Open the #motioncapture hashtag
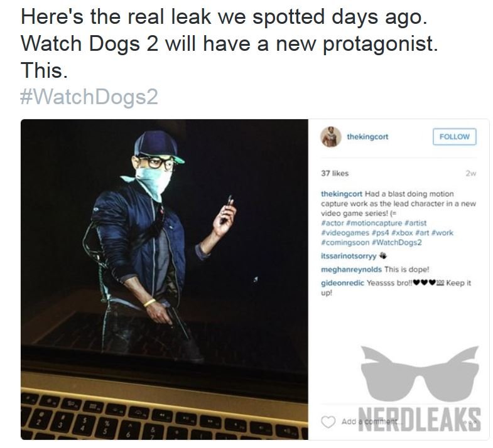The width and height of the screenshot is (493, 448). click(374, 223)
